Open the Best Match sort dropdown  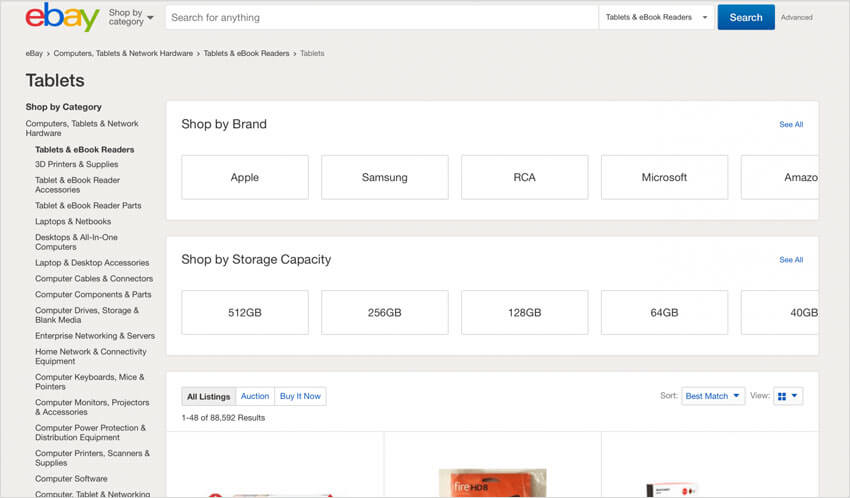click(712, 396)
